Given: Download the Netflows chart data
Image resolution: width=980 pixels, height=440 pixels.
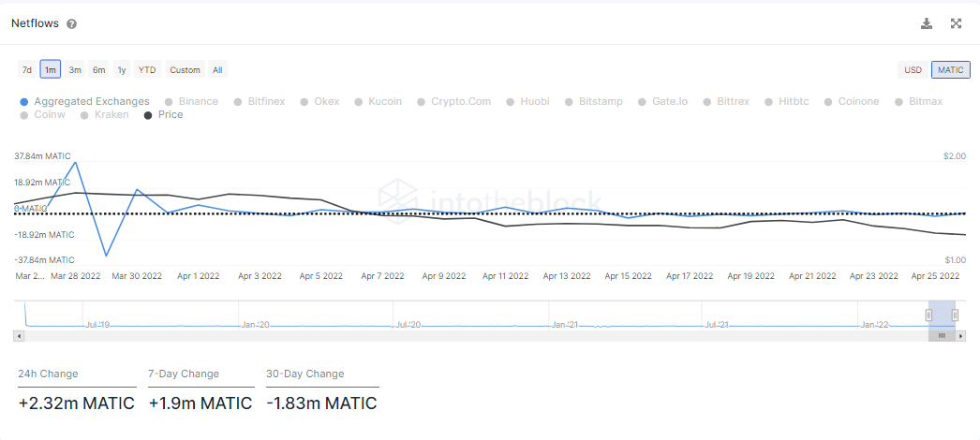Looking at the screenshot, I should click(x=927, y=23).
